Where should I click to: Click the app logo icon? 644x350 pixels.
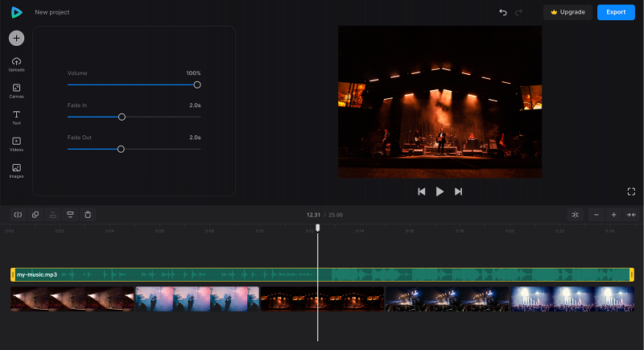16,12
